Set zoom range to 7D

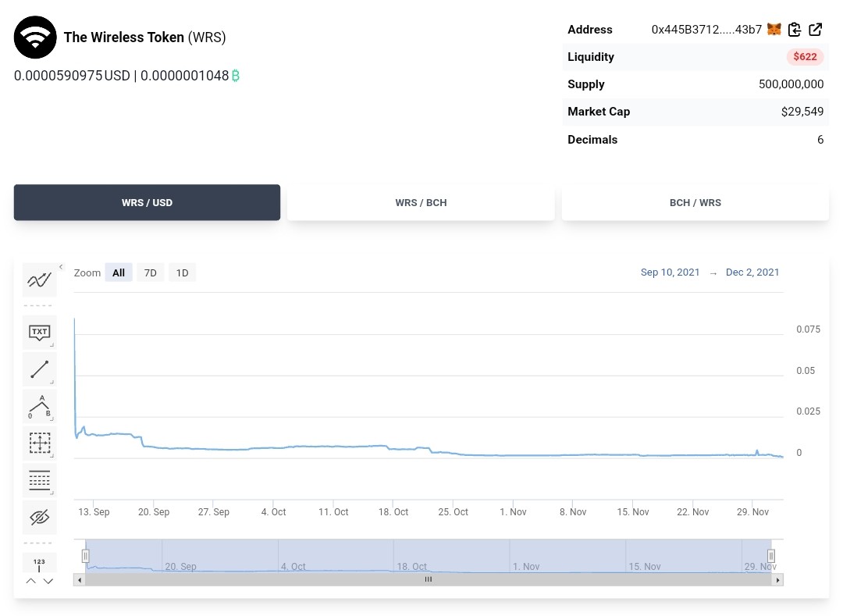pos(151,272)
